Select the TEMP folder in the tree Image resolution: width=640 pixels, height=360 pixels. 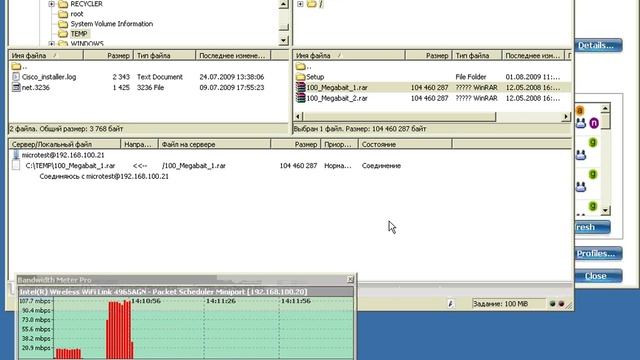point(79,33)
